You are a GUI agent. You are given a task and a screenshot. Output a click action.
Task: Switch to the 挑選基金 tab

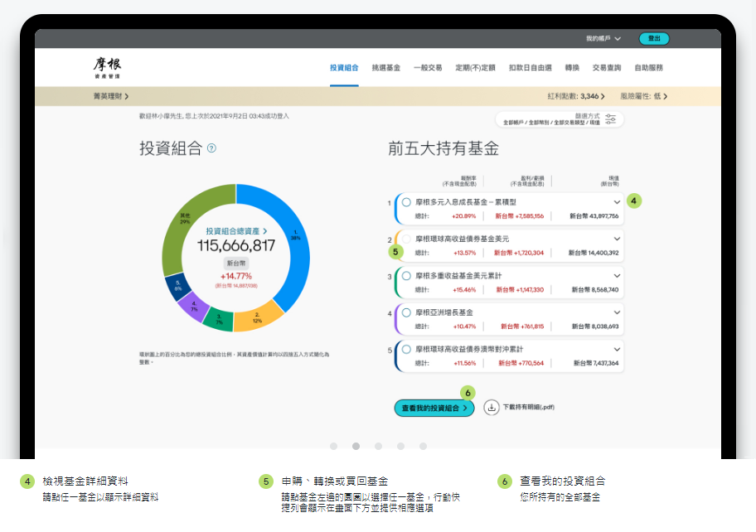(x=386, y=68)
